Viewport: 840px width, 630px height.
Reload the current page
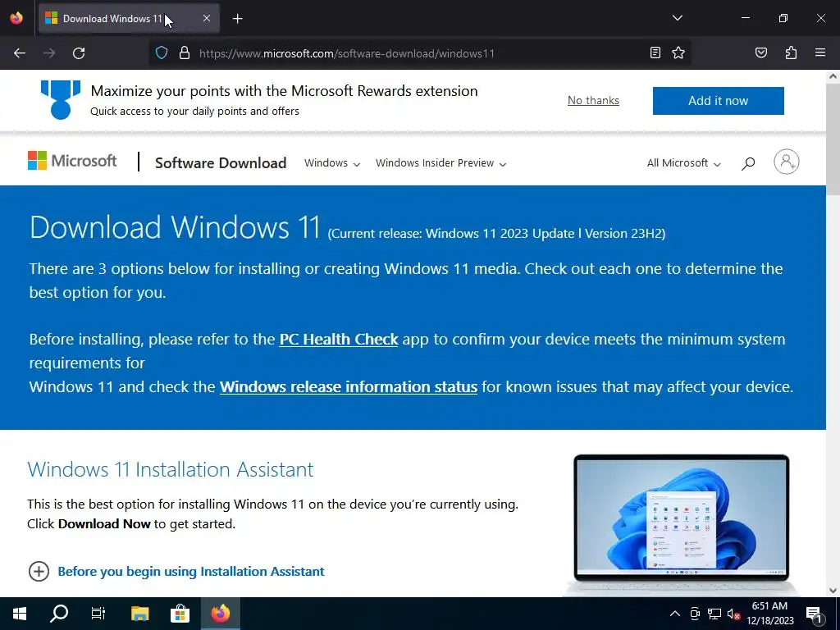[x=79, y=53]
